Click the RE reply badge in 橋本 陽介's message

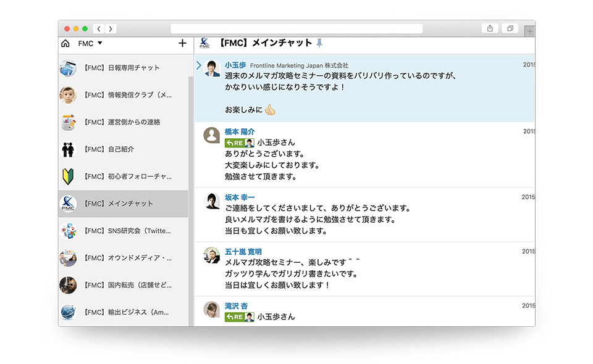tap(234, 143)
